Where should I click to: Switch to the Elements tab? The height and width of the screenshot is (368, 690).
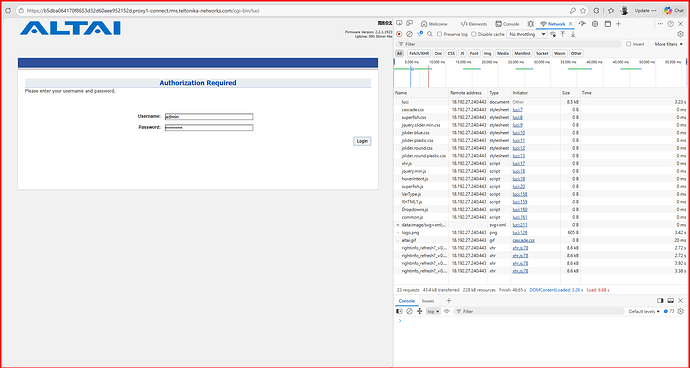[474, 24]
